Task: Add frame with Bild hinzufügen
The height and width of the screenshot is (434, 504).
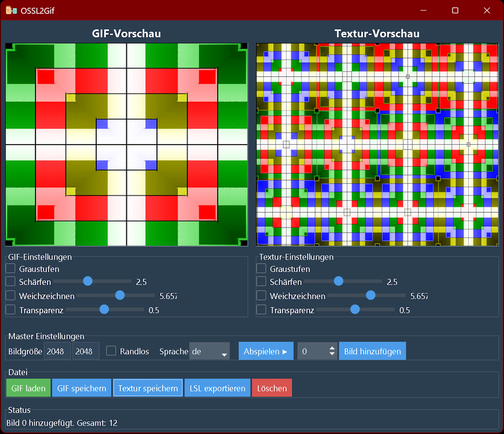Action: click(372, 351)
